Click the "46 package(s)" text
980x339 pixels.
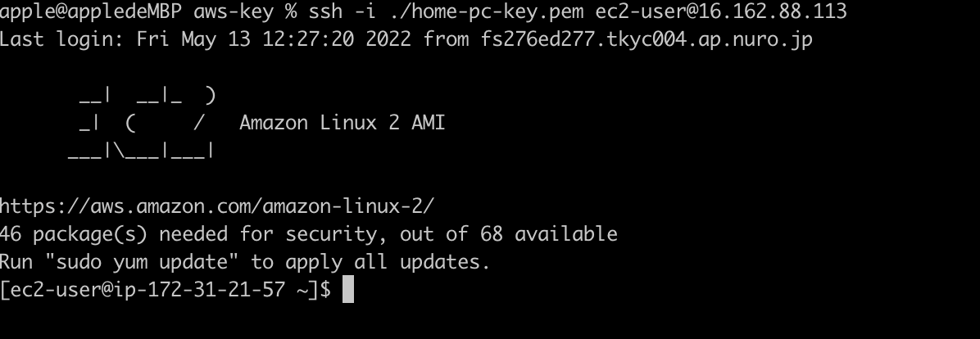(73, 234)
